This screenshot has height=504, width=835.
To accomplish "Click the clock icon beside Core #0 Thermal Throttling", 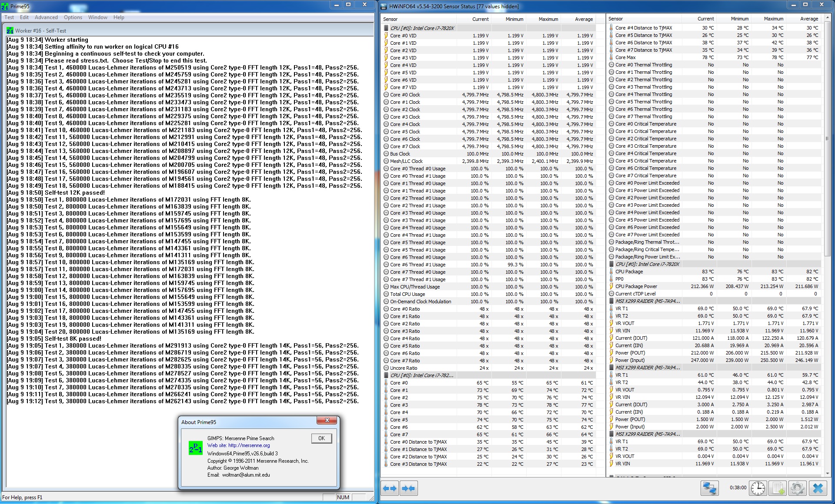I will coord(611,65).
